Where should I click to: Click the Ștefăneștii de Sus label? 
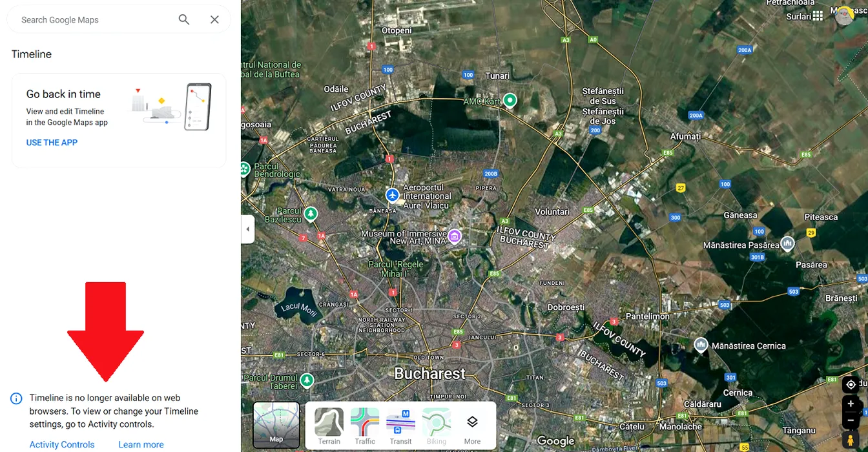tap(603, 96)
